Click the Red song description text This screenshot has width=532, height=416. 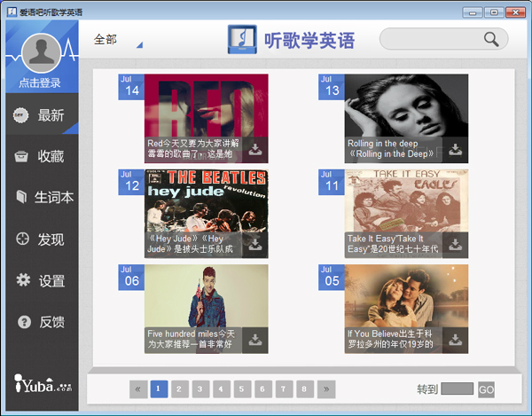click(193, 149)
